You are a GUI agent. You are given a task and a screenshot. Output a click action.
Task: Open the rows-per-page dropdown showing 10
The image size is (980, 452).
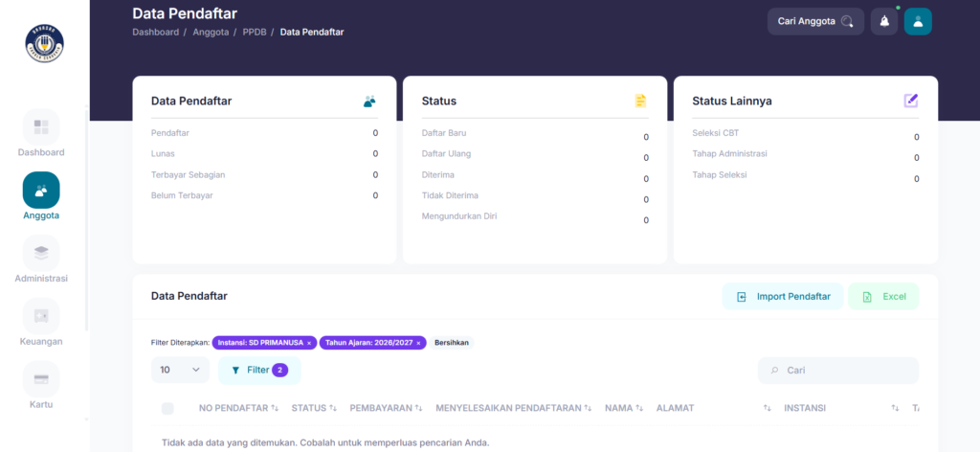point(180,370)
